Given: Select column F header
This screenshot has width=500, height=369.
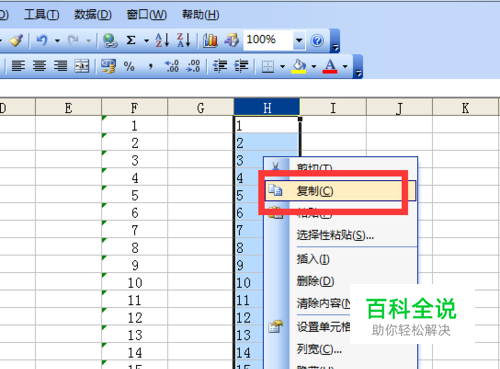Looking at the screenshot, I should click(x=134, y=108).
